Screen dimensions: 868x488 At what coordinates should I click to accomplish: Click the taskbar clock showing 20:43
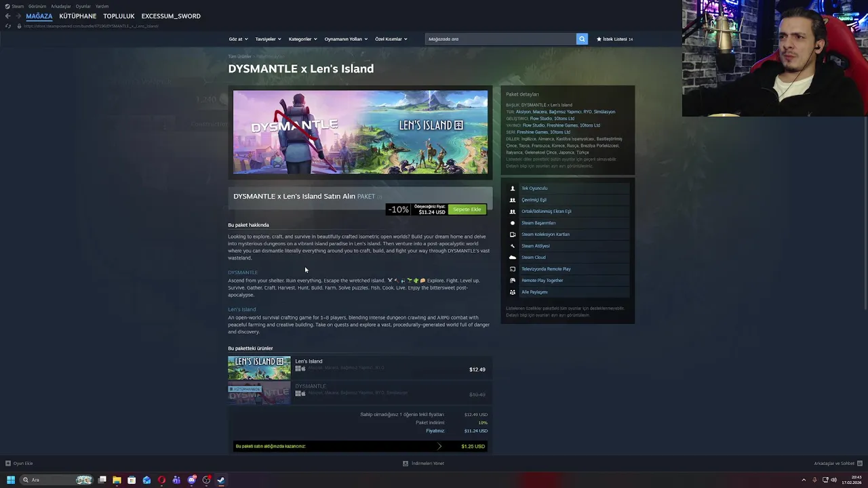pos(852,480)
